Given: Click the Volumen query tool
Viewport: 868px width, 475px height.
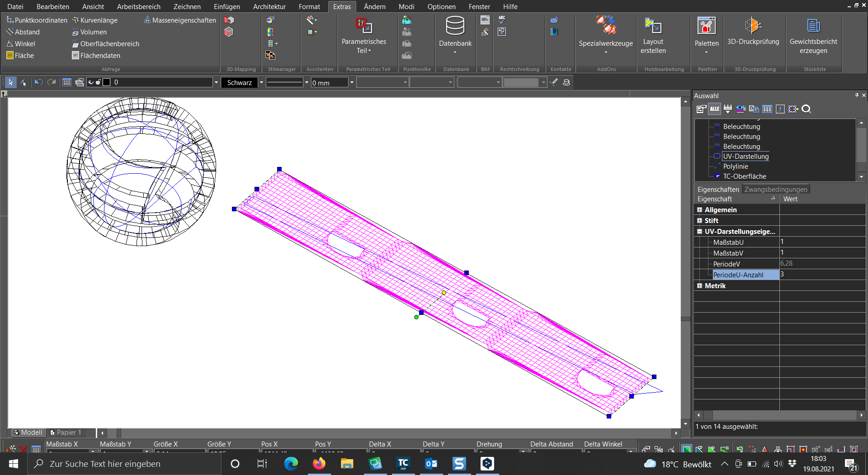Looking at the screenshot, I should 90,32.
